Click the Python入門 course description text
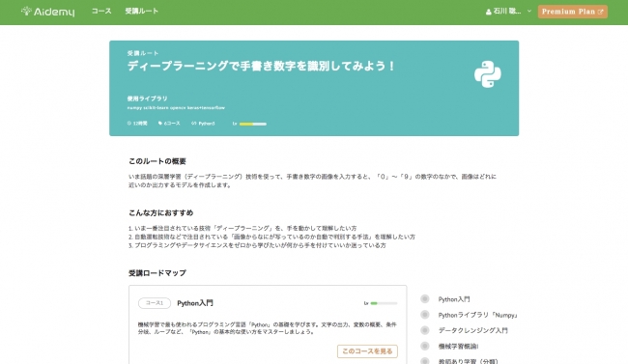This screenshot has width=628, height=364. (x=267, y=328)
